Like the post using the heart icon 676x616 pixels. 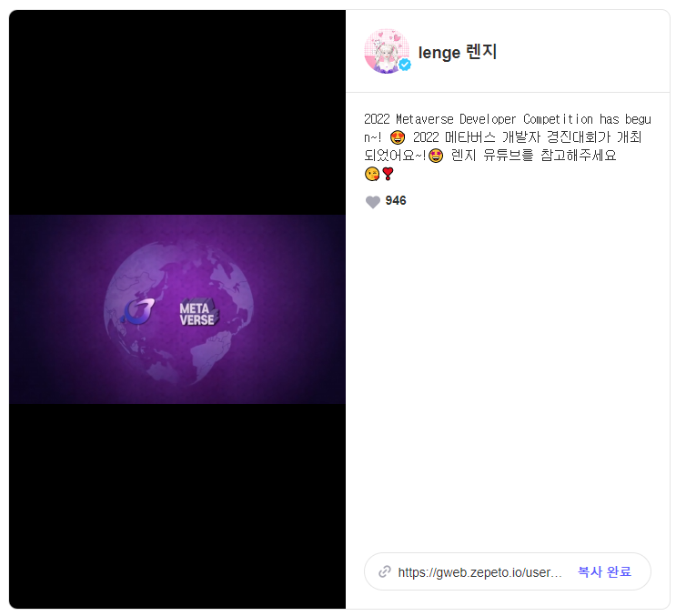[x=372, y=201]
